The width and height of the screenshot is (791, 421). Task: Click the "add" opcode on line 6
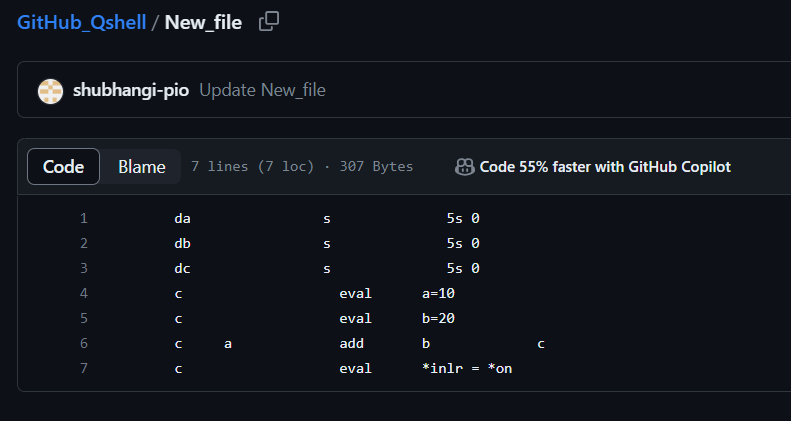(351, 344)
